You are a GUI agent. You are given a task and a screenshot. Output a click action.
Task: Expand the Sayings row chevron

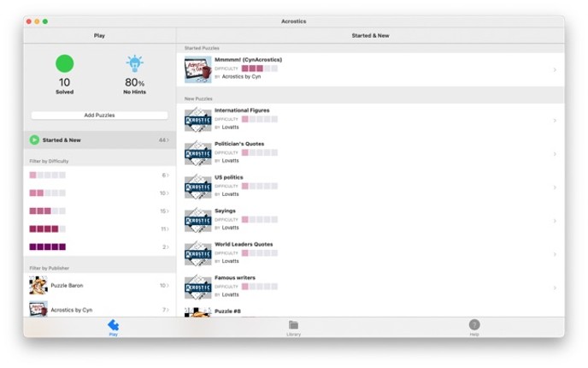555,221
